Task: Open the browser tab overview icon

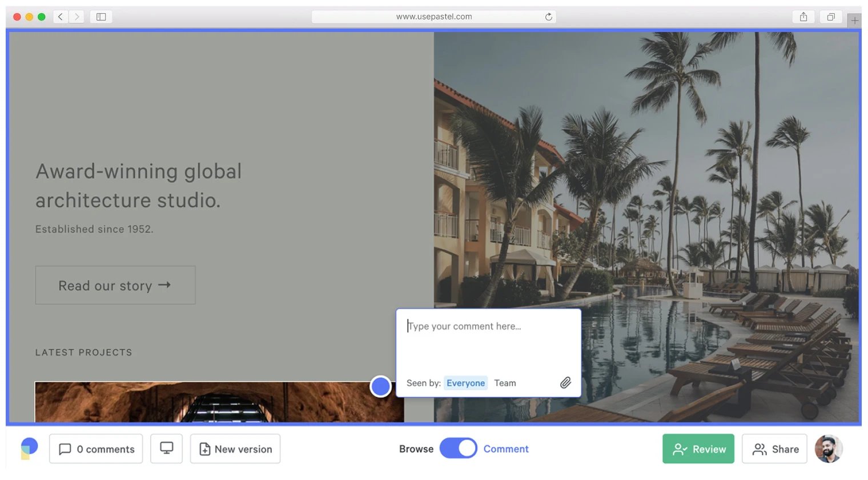Action: pyautogui.click(x=831, y=17)
